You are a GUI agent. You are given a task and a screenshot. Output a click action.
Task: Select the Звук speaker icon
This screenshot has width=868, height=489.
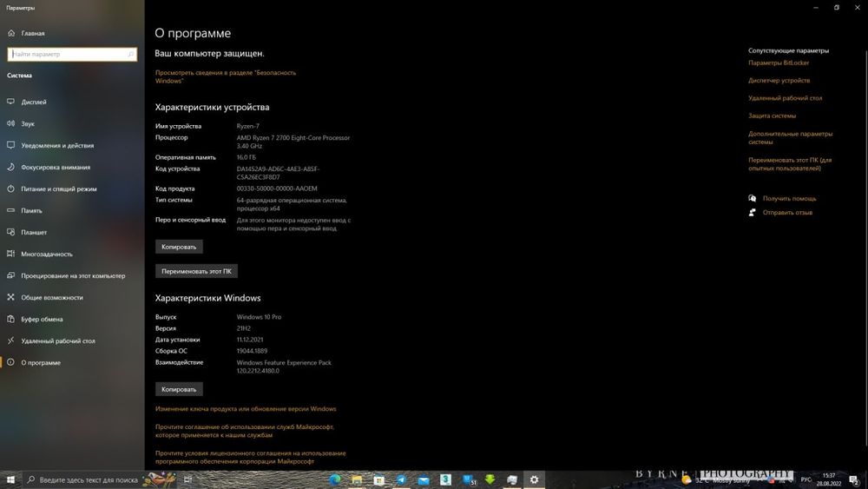coord(10,123)
